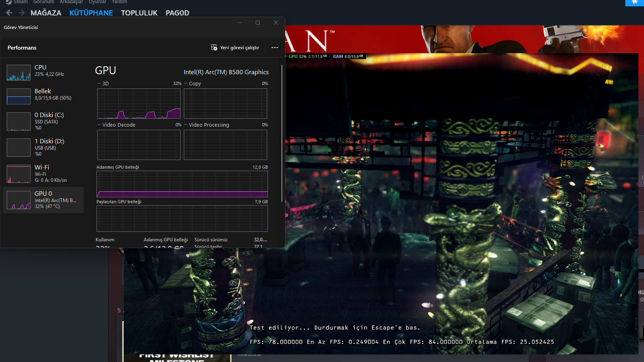This screenshot has height=362, width=644.
Task: Click the En Çok FPS: 84.000000 readout
Action: pos(423,342)
